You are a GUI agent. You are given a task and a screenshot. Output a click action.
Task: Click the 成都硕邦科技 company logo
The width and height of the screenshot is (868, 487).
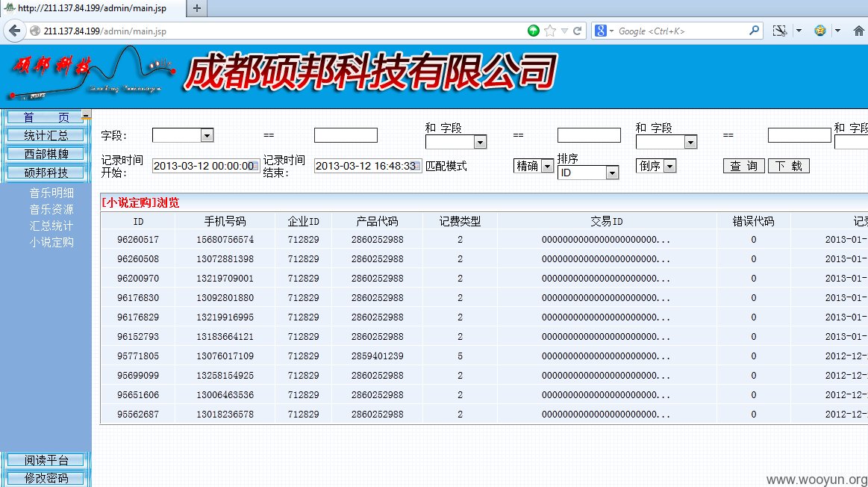91,74
